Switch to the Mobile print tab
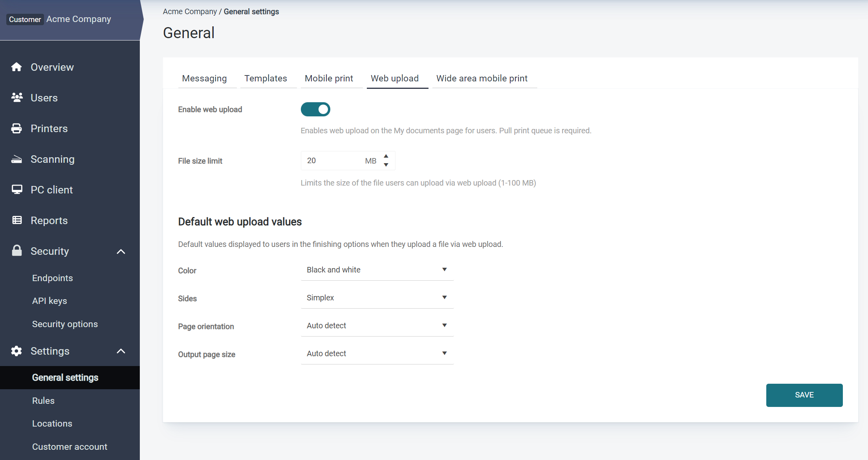868x460 pixels. 329,78
